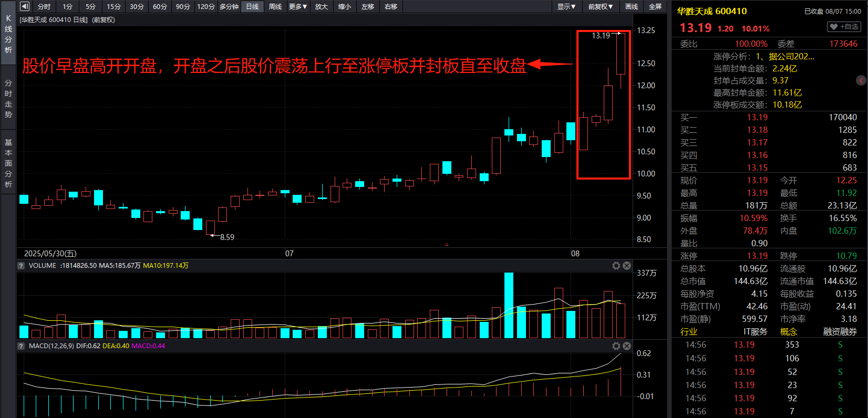Zoom in chart with 放大
The width and height of the screenshot is (868, 418).
tap(322, 7)
